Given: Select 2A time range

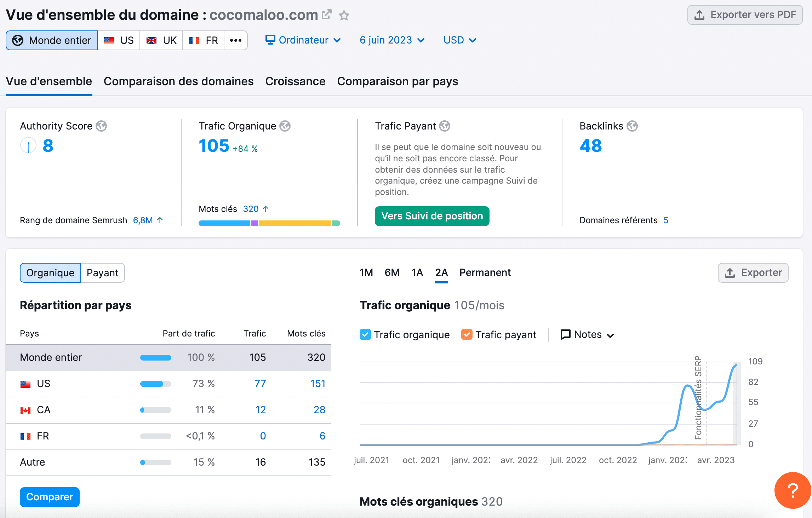Looking at the screenshot, I should pyautogui.click(x=441, y=272).
